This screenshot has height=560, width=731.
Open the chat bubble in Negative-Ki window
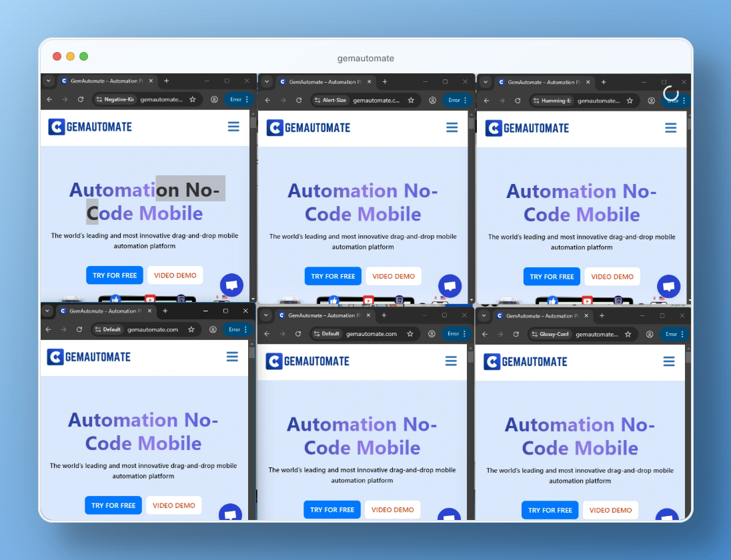click(x=231, y=285)
